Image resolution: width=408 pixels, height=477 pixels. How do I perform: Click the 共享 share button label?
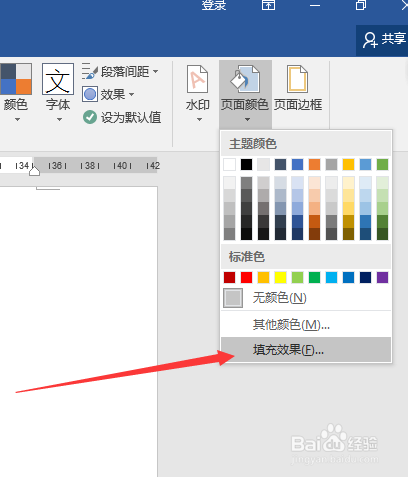[x=394, y=39]
